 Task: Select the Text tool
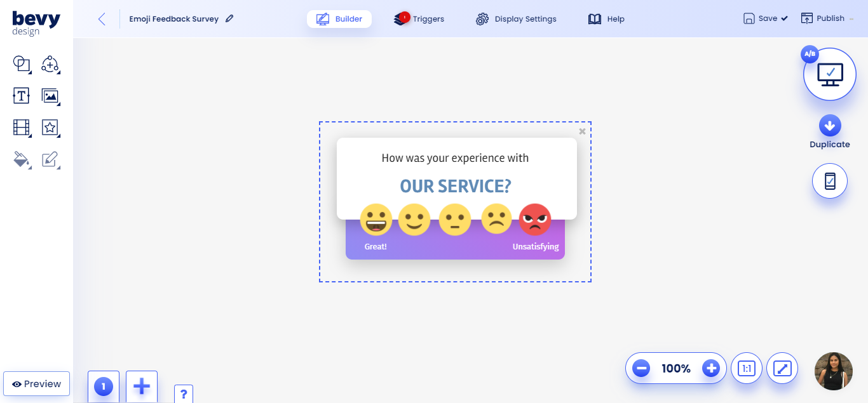click(x=22, y=96)
